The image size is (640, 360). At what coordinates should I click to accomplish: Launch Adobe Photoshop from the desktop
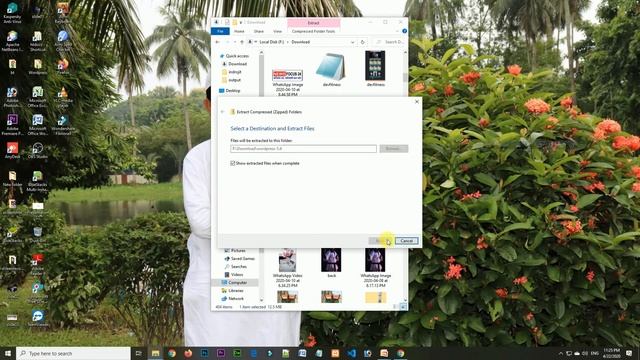coord(12,96)
